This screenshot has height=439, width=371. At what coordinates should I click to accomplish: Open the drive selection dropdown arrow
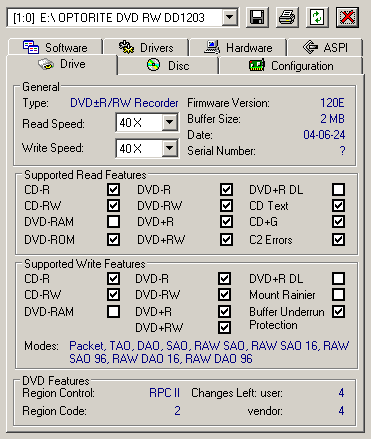tap(230, 17)
